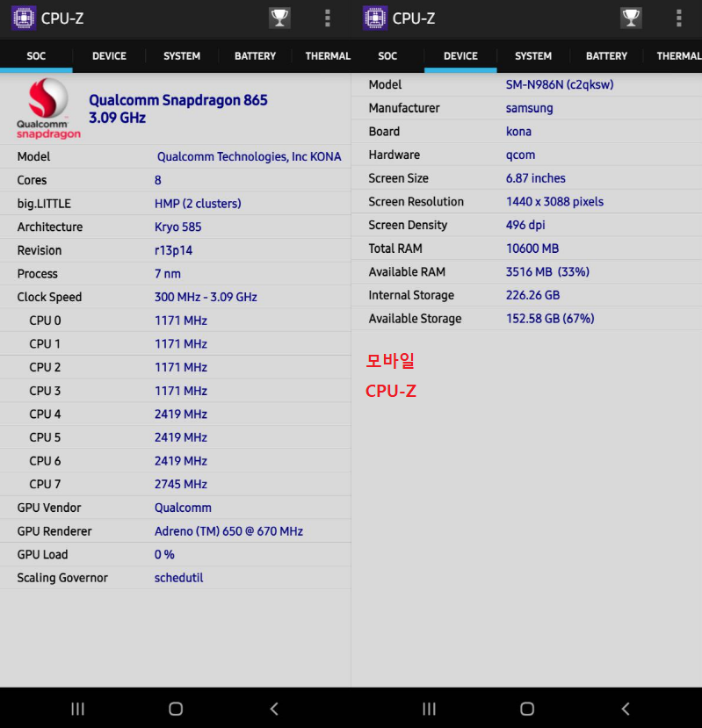Switch to the DEVICE tab, left screen
The width and height of the screenshot is (702, 728).
(109, 56)
